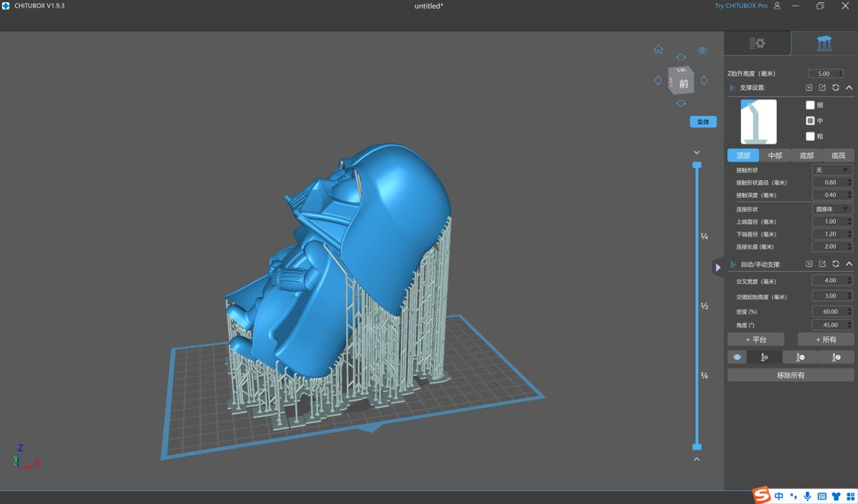Click the +平台 support generation button
The height and width of the screenshot is (504, 858).
[756, 339]
